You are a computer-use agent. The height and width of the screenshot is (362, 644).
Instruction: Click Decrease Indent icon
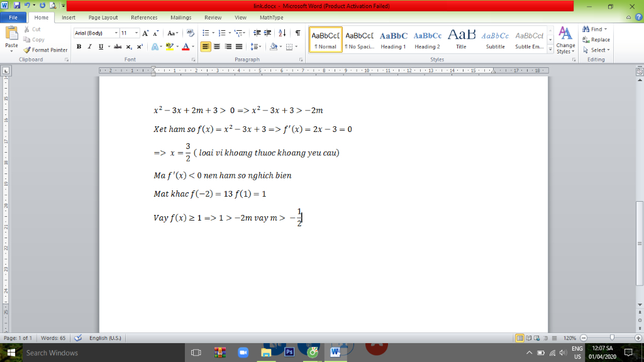click(x=257, y=33)
